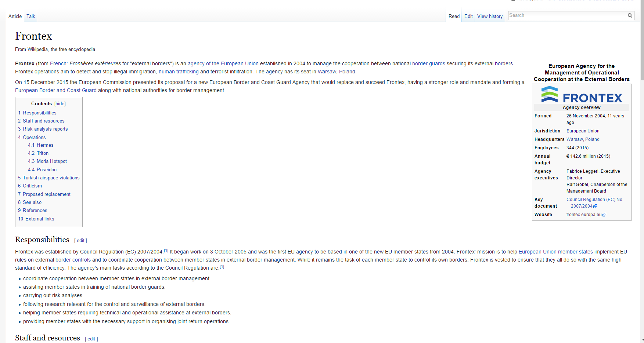Open the border controls link
644x343 pixels.
tap(73, 260)
